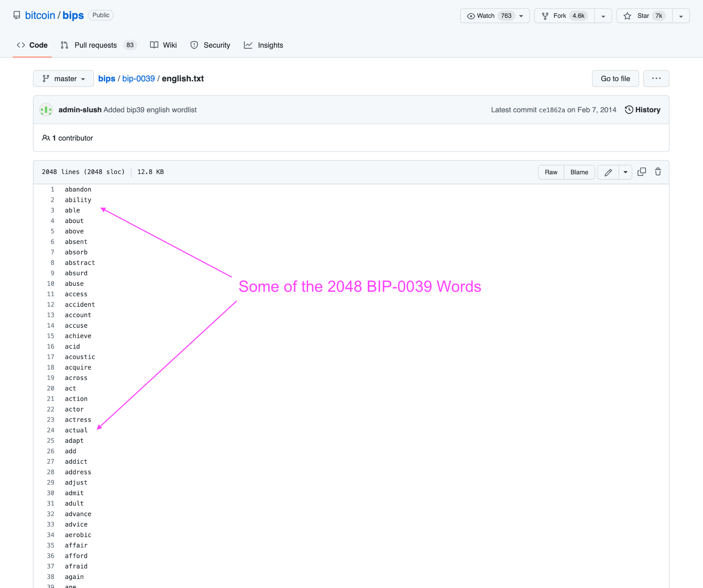Click the Blame button

tap(579, 172)
